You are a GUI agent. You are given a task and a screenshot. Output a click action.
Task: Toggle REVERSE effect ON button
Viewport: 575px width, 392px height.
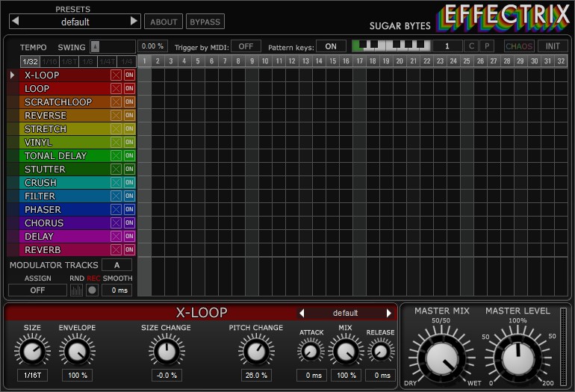[x=129, y=116]
